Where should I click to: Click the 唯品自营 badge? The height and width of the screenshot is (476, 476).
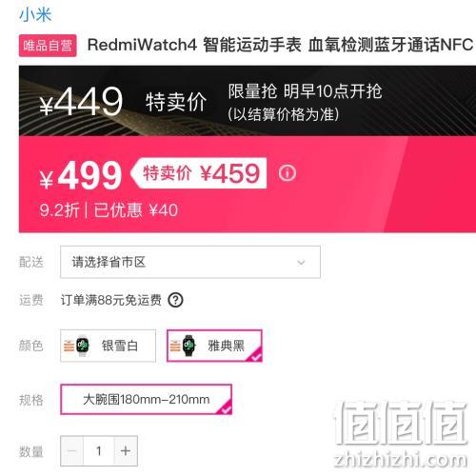[x=48, y=46]
